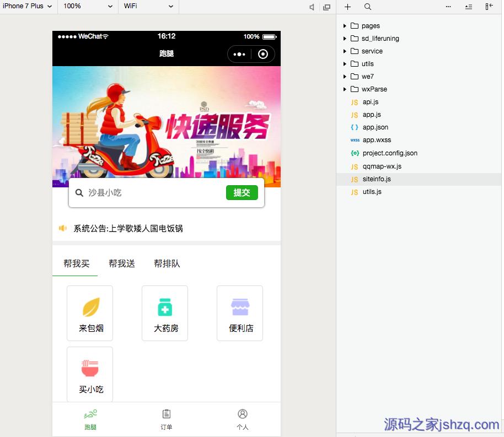Open the 订单 orders bottom tab

pos(166,419)
